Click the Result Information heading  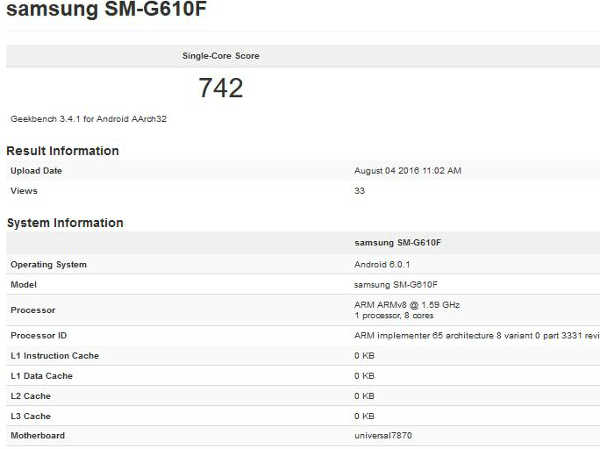click(63, 151)
